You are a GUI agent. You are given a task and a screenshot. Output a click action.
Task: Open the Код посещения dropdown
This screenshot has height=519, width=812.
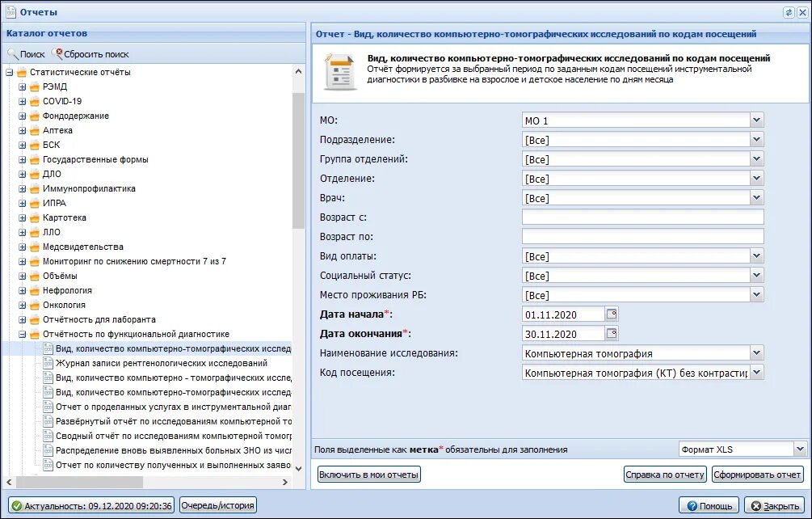point(756,373)
